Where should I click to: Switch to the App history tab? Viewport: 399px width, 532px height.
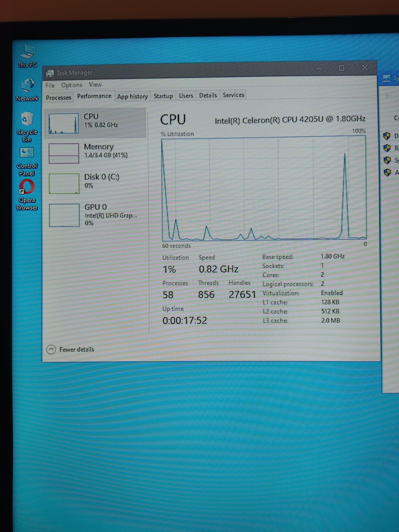pyautogui.click(x=132, y=96)
